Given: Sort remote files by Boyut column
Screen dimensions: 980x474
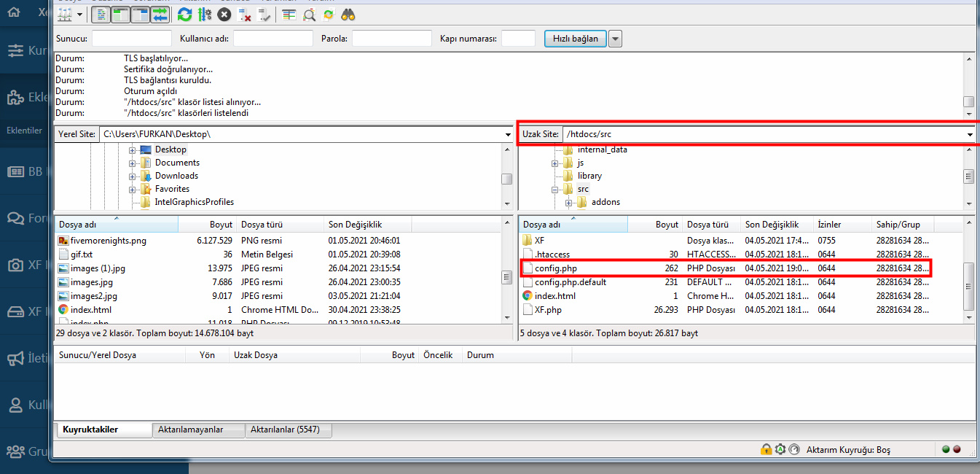Looking at the screenshot, I should click(666, 225).
